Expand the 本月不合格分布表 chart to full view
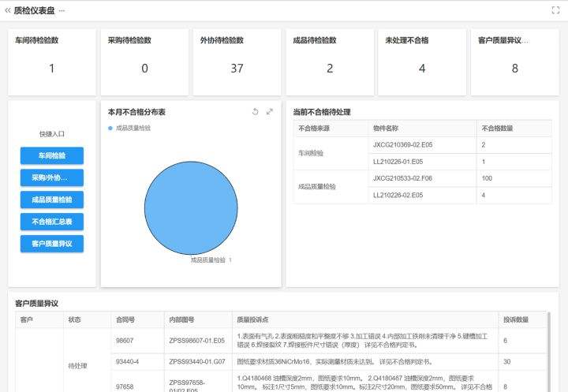 tap(270, 112)
